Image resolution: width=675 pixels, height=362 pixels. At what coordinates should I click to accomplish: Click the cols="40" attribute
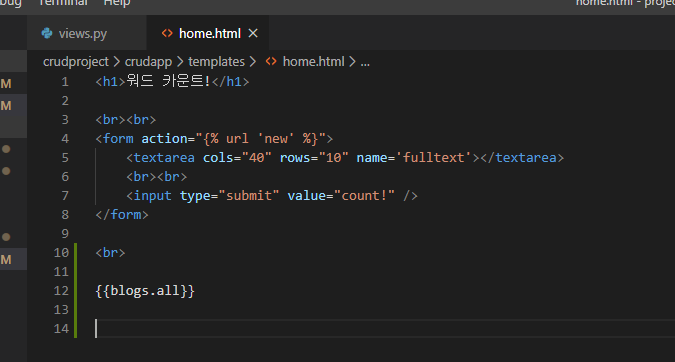click(x=237, y=158)
